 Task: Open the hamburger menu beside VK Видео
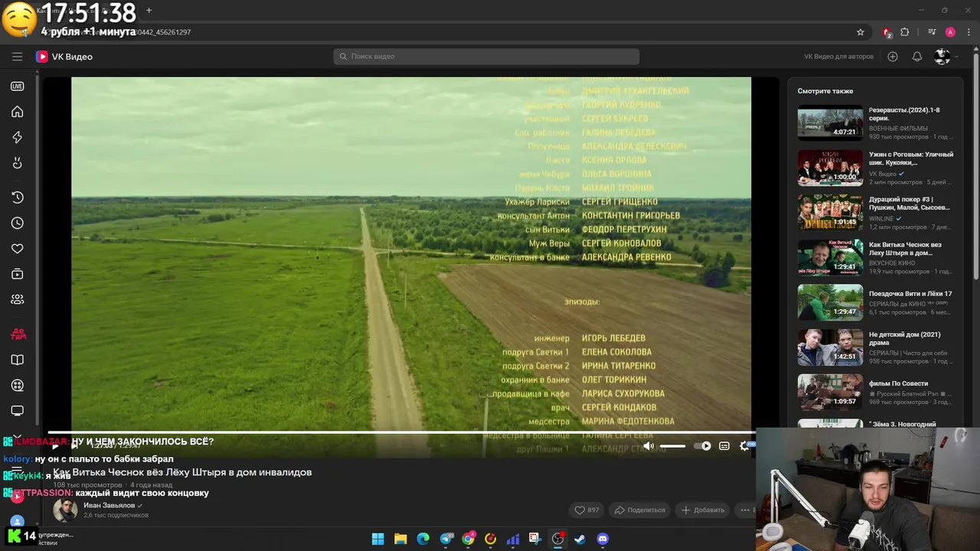click(17, 57)
